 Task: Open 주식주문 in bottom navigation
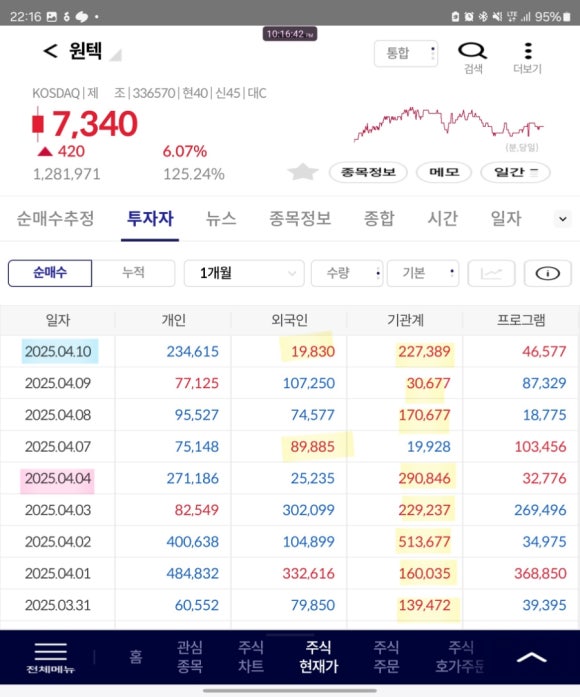[386, 657]
